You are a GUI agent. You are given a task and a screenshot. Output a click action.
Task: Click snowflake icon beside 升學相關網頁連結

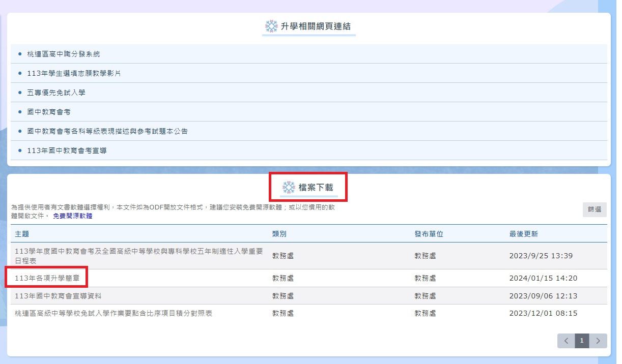271,26
